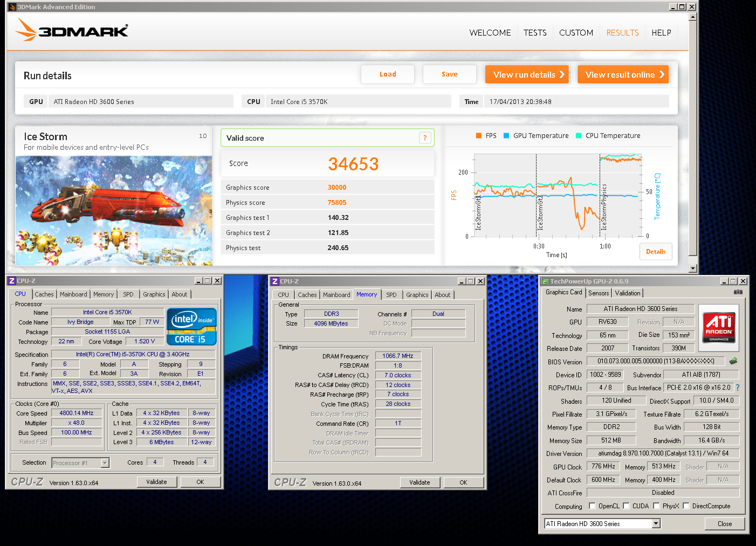Click the Intel Core i5 logo in CPU-Z
Viewport: 756px width, 546px height.
pyautogui.click(x=191, y=327)
